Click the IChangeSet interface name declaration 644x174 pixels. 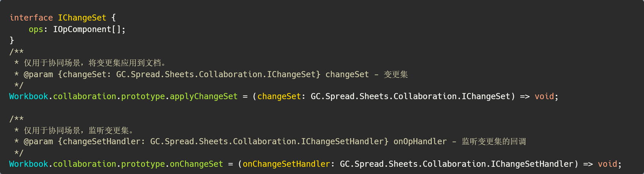[x=82, y=18]
